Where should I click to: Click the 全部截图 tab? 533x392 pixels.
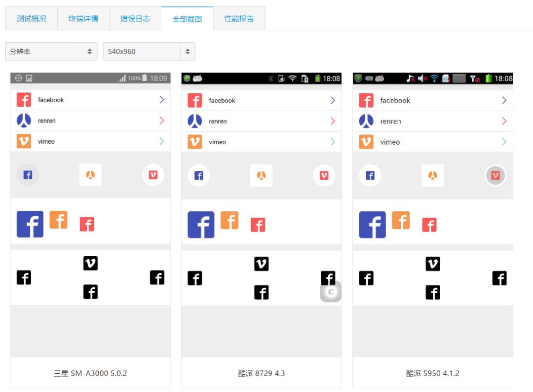pos(188,19)
